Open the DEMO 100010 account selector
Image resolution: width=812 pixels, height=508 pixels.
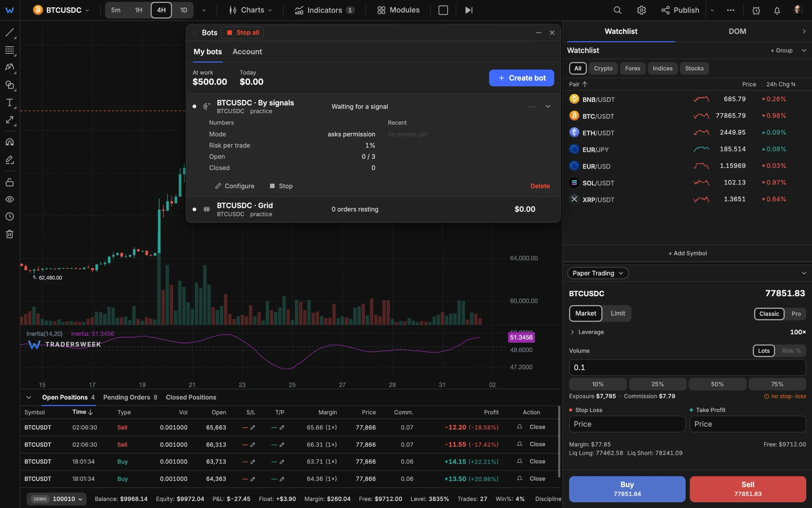click(56, 499)
